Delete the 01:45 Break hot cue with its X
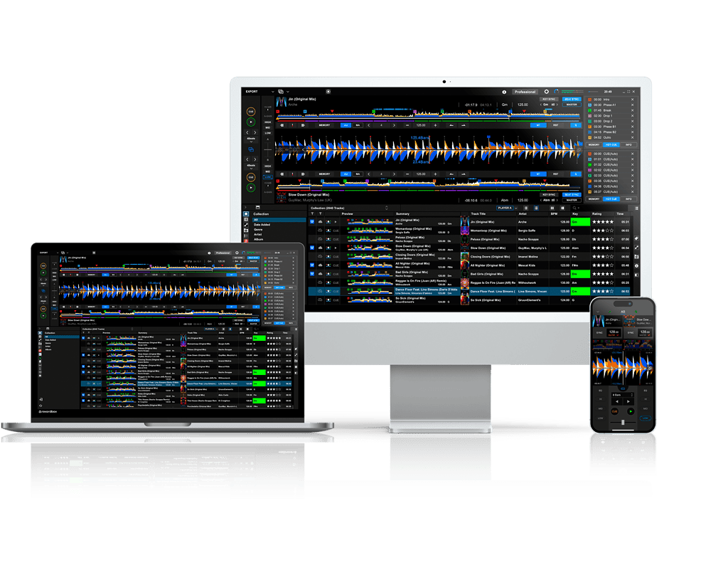 (x=632, y=110)
